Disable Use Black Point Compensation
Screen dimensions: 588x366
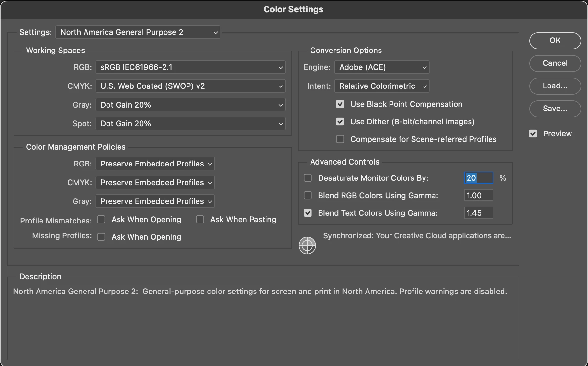(340, 104)
